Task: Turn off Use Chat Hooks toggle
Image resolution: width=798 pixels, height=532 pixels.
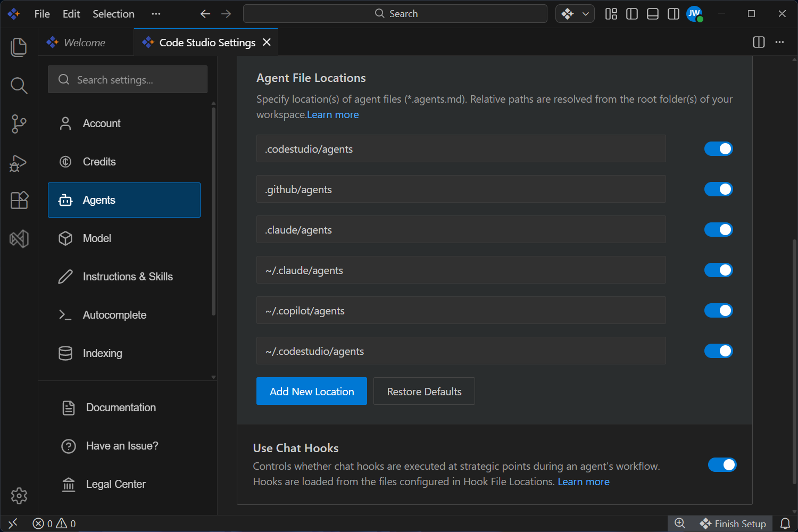Action: pyautogui.click(x=722, y=465)
